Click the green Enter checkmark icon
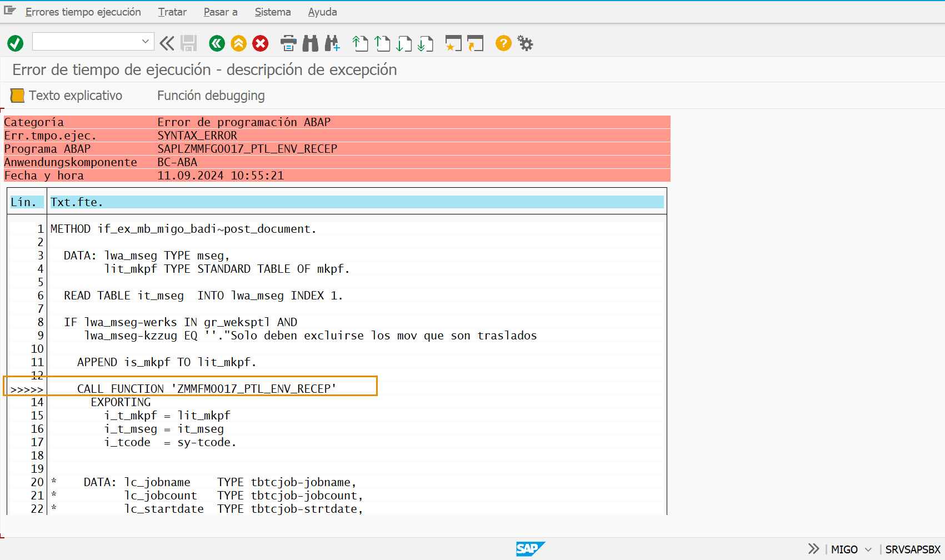The height and width of the screenshot is (560, 945). [15, 43]
